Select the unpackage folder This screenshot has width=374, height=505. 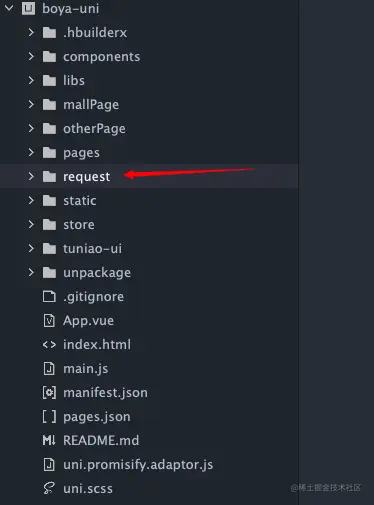pos(149,272)
